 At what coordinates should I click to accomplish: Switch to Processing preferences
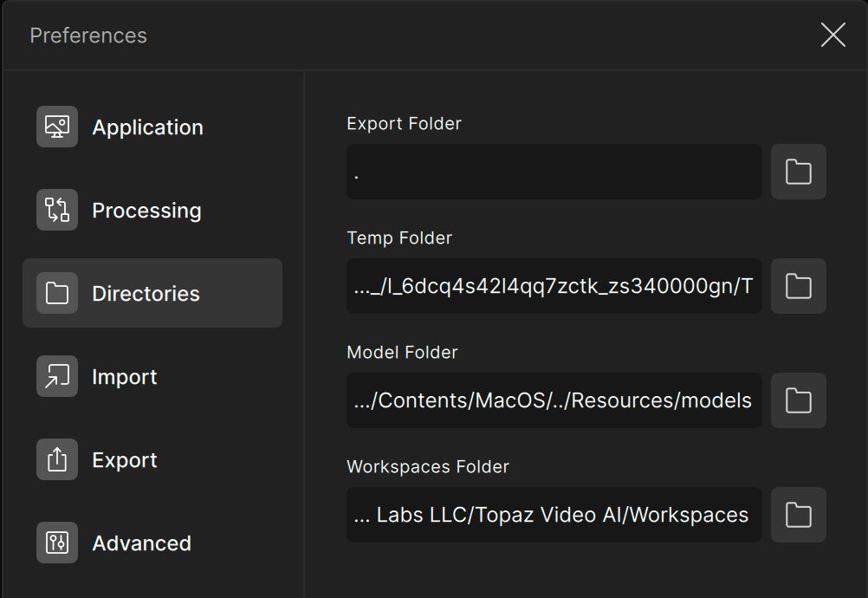[146, 211]
